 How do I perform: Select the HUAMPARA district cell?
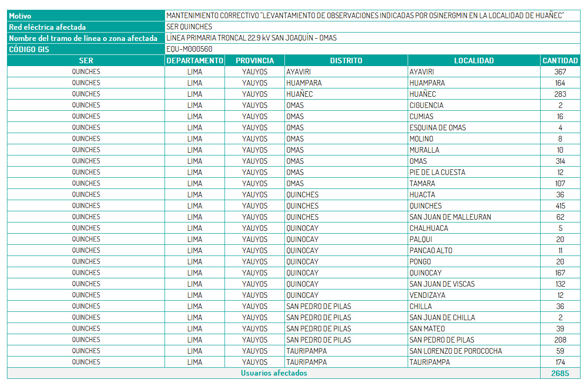click(x=346, y=83)
